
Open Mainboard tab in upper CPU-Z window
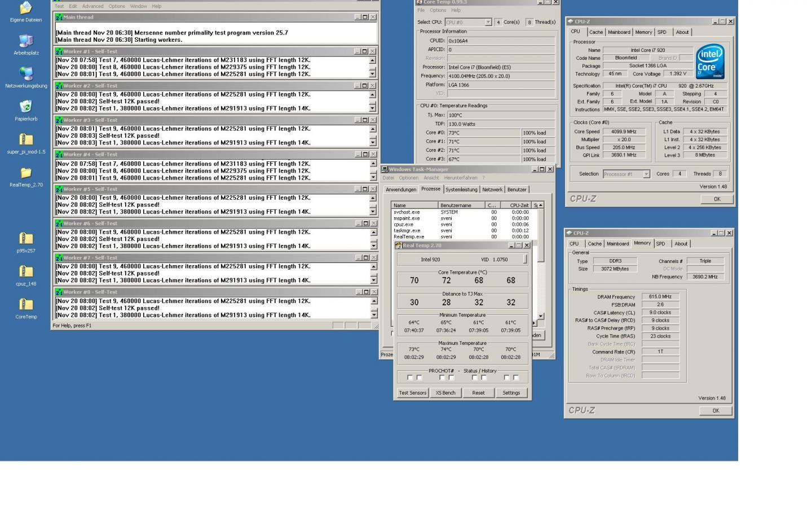619,32
